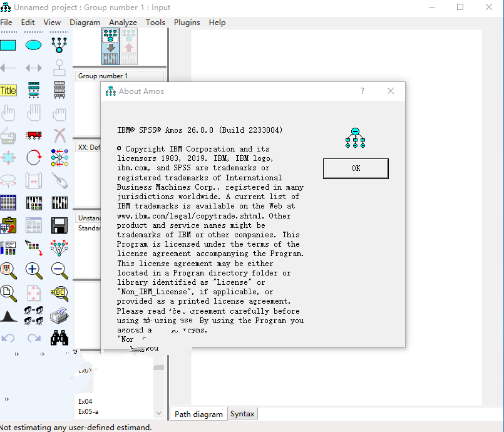Activate the erase objects X tool
504x432 pixels.
click(x=59, y=135)
